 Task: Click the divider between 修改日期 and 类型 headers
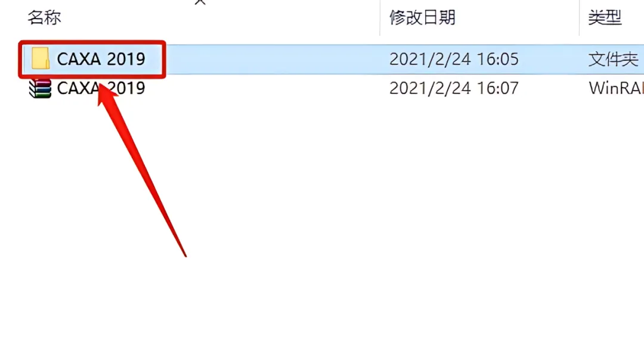coord(579,18)
